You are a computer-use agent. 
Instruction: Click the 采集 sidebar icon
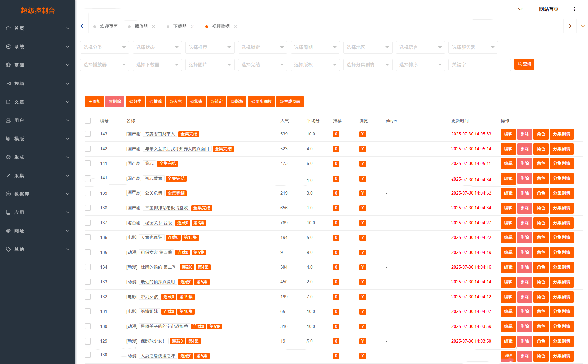(8, 176)
